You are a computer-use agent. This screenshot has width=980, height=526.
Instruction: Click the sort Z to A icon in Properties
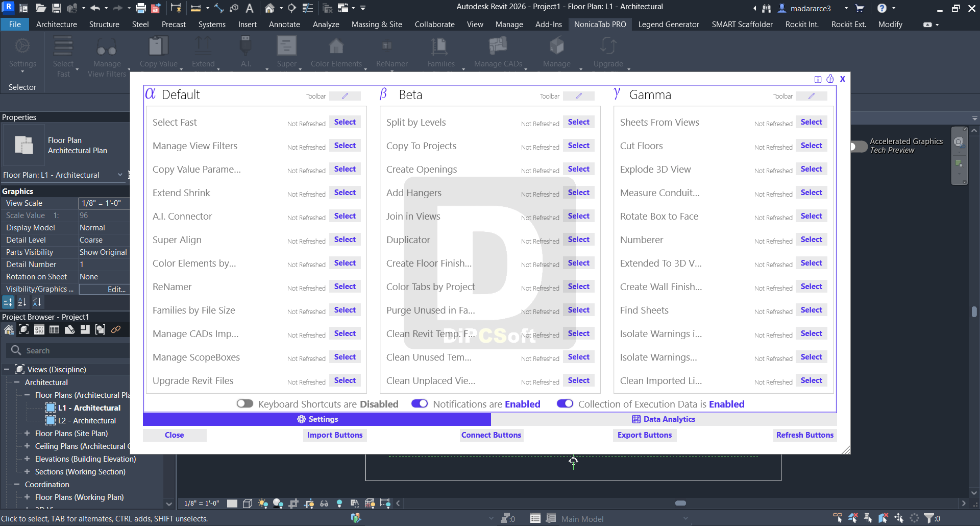(37, 302)
